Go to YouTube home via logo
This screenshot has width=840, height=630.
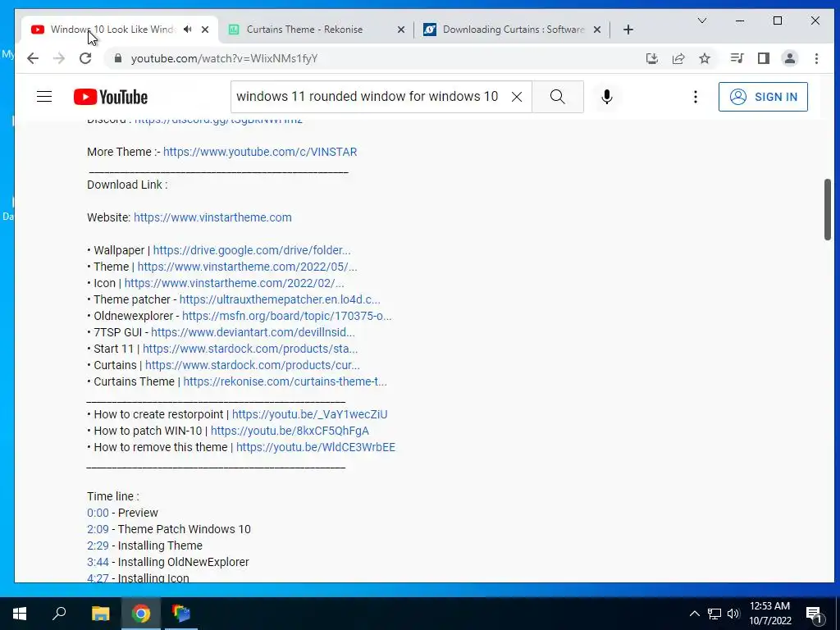pos(111,97)
